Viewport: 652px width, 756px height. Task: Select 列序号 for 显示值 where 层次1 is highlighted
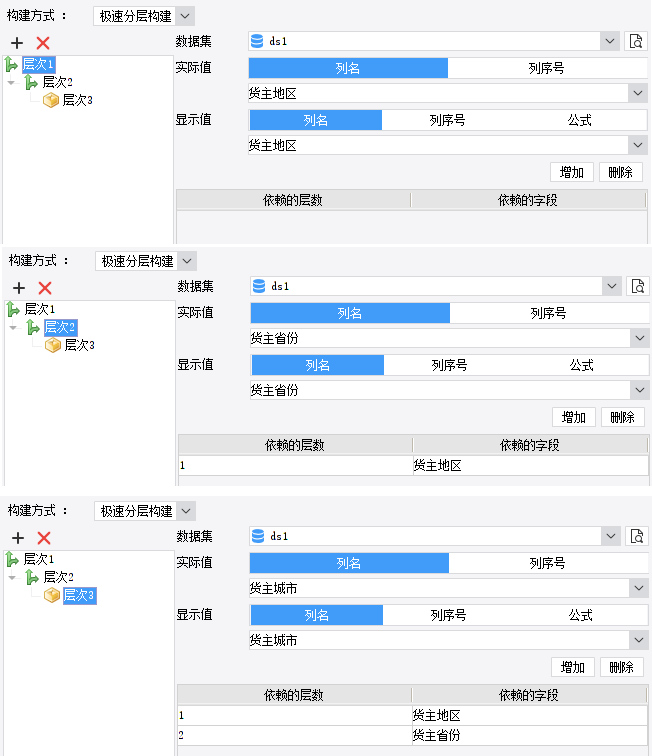[447, 120]
